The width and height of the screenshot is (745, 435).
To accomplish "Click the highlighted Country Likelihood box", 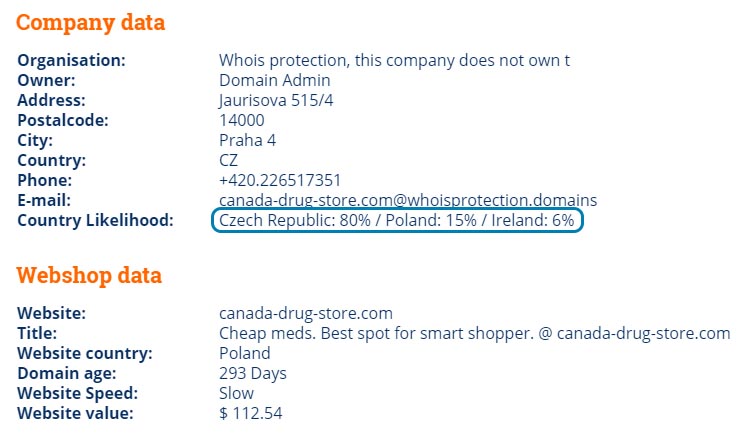I will (x=397, y=220).
